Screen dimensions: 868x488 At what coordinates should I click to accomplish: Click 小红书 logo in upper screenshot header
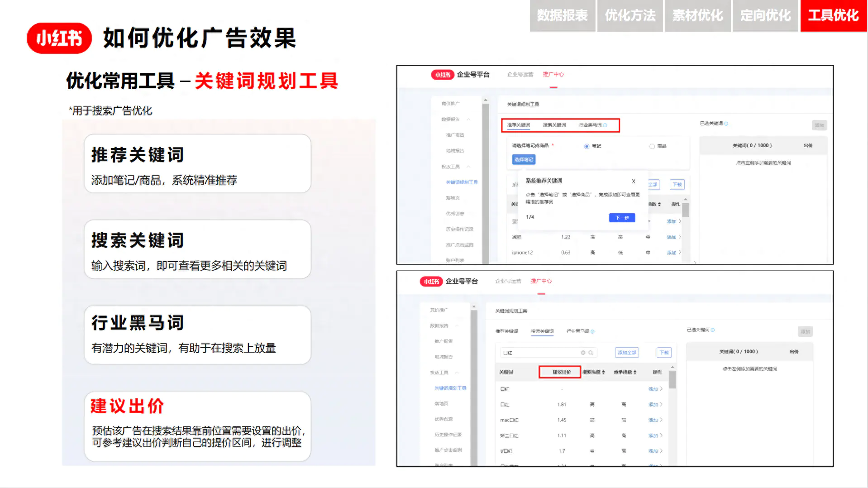coord(443,75)
